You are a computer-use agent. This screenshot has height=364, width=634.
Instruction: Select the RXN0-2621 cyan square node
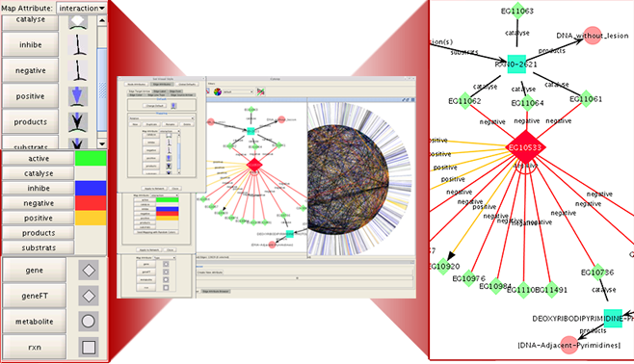516,65
